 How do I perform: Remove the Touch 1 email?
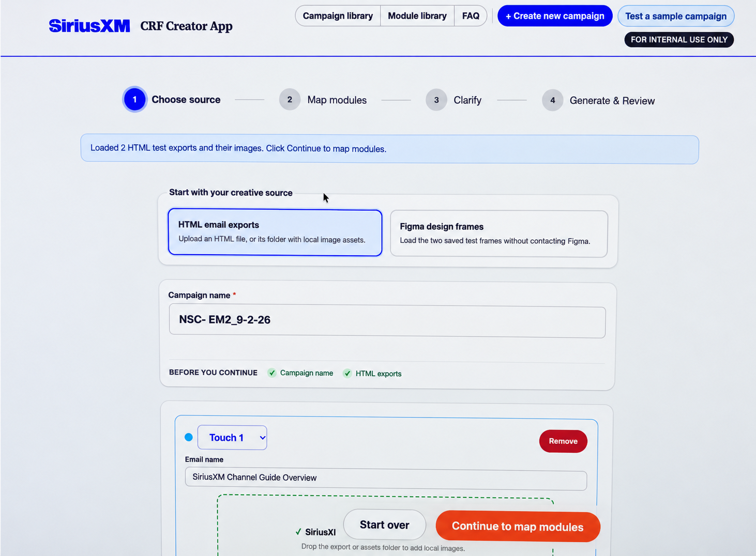563,441
